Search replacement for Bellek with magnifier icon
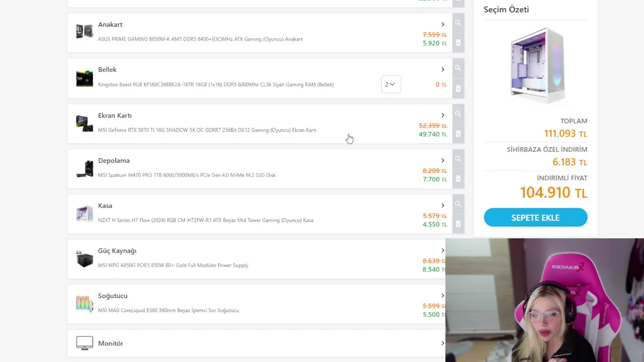Image resolution: width=644 pixels, height=362 pixels. 458,68
